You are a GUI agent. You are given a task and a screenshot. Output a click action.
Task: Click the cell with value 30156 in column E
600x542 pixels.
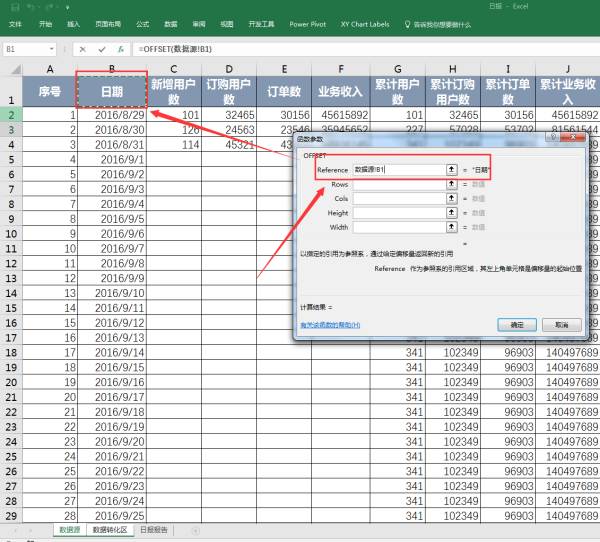point(284,115)
